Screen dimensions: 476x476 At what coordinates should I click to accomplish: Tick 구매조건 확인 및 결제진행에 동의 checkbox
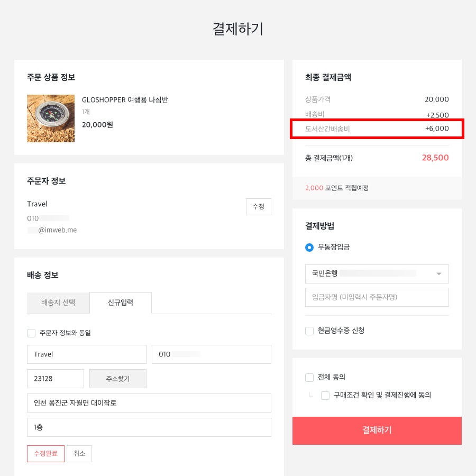click(325, 395)
